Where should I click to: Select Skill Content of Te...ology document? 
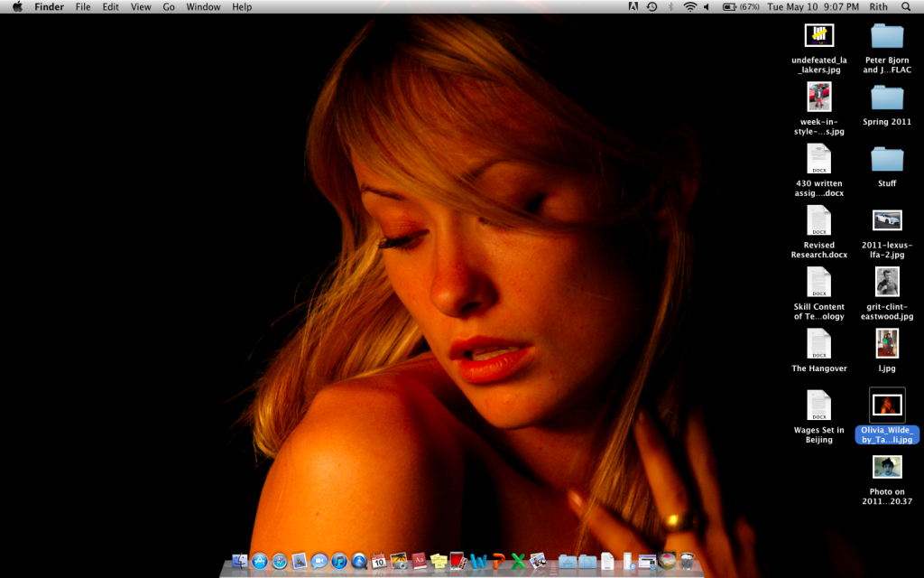click(x=819, y=294)
